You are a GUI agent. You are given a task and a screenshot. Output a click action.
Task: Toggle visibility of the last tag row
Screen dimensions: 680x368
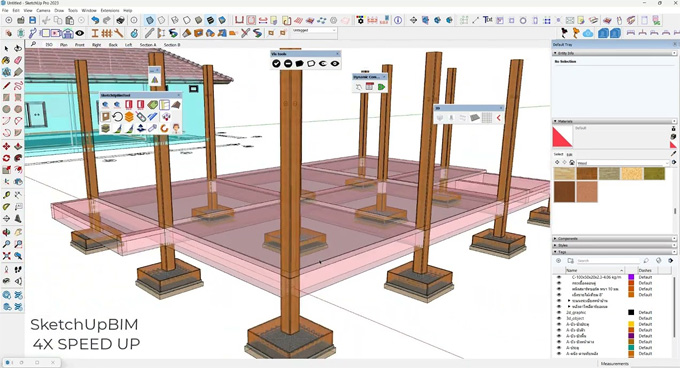559,354
